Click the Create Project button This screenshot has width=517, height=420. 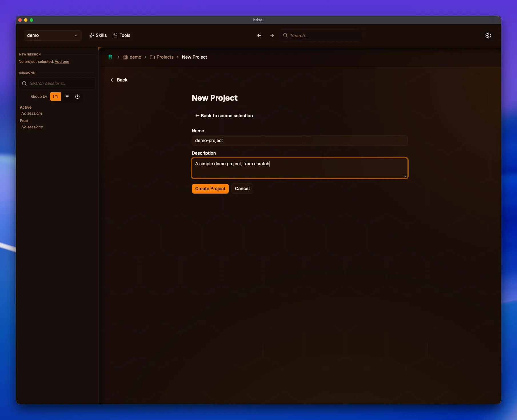coord(210,189)
